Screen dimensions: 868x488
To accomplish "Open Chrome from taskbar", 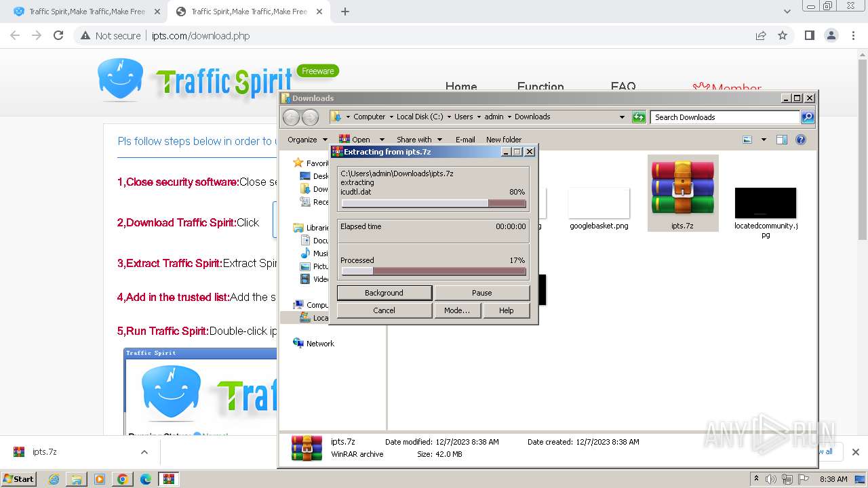I will (123, 479).
